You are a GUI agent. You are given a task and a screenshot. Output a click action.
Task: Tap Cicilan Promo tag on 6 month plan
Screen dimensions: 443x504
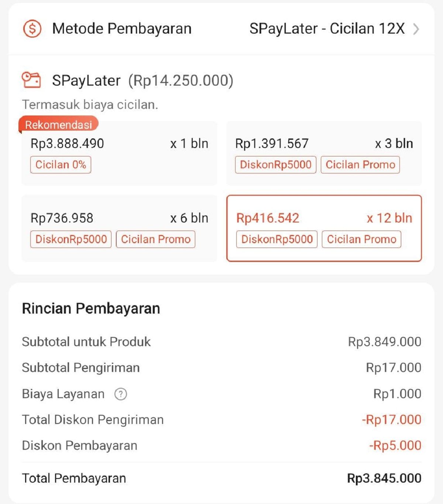[x=155, y=239]
